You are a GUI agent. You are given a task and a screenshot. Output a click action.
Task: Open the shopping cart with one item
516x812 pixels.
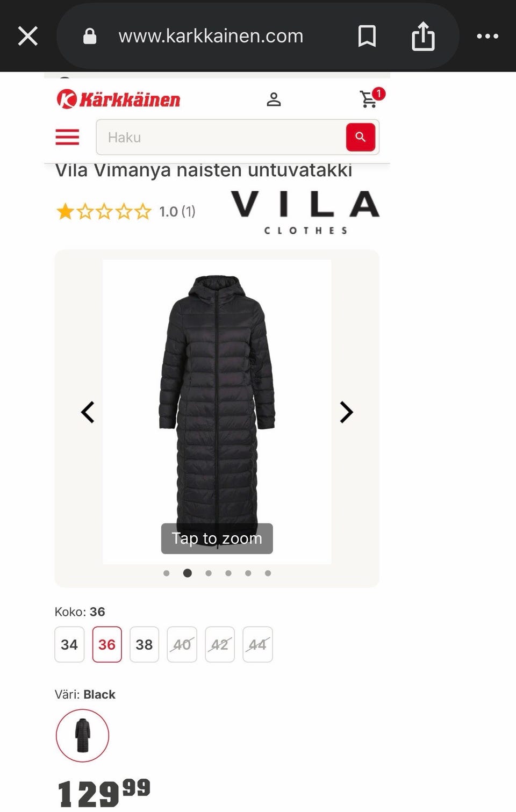point(371,98)
